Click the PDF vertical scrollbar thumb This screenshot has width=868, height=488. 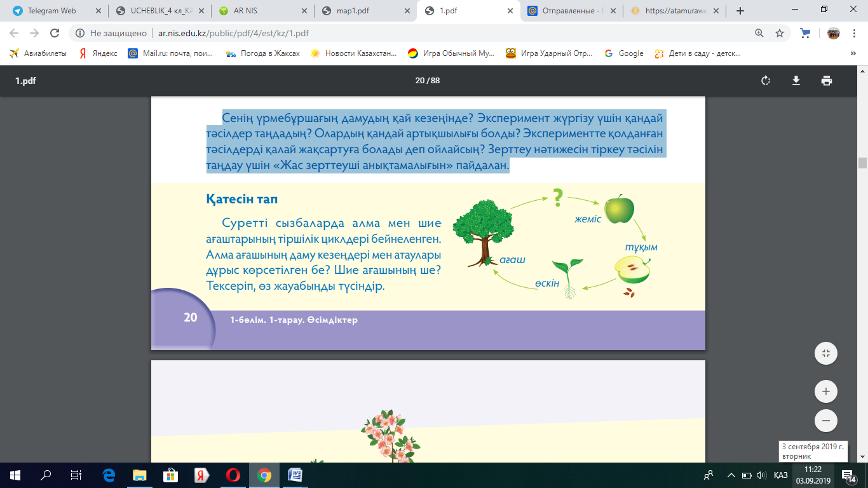pos(862,163)
